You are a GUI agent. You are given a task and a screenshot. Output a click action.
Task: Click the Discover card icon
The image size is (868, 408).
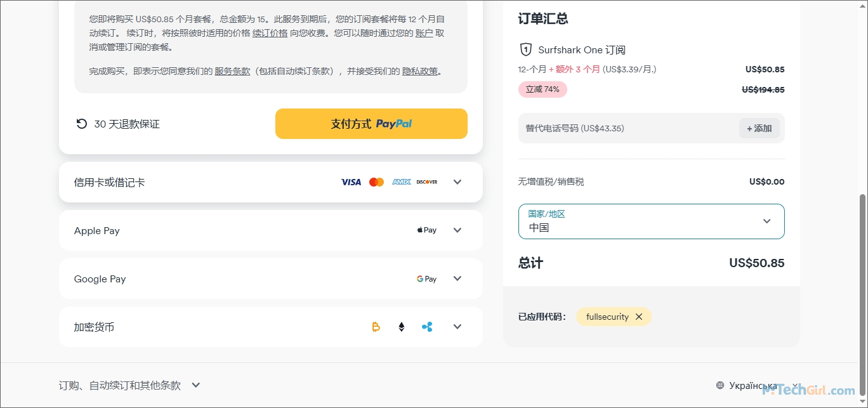426,182
